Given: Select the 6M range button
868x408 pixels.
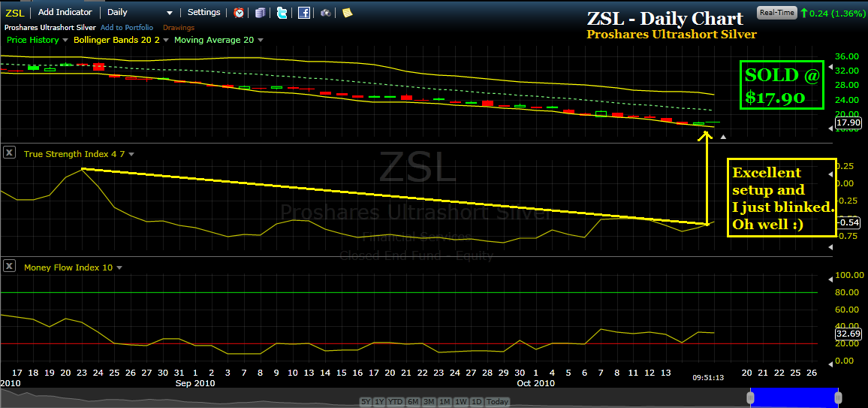Looking at the screenshot, I should tap(411, 401).
